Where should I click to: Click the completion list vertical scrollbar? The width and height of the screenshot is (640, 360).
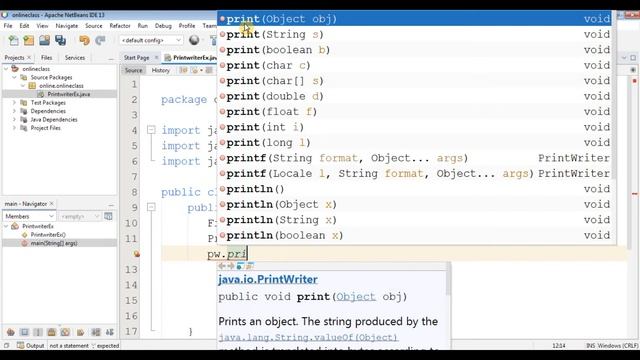pos(613,127)
